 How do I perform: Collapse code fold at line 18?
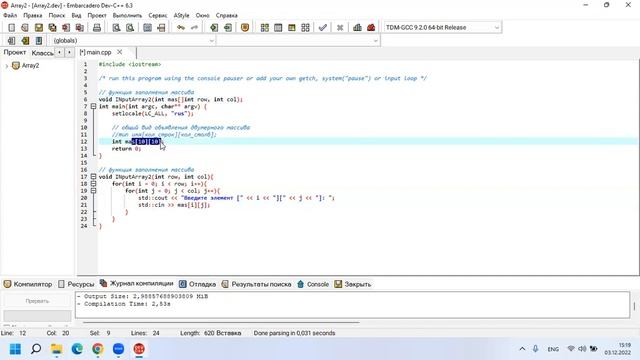click(93, 184)
